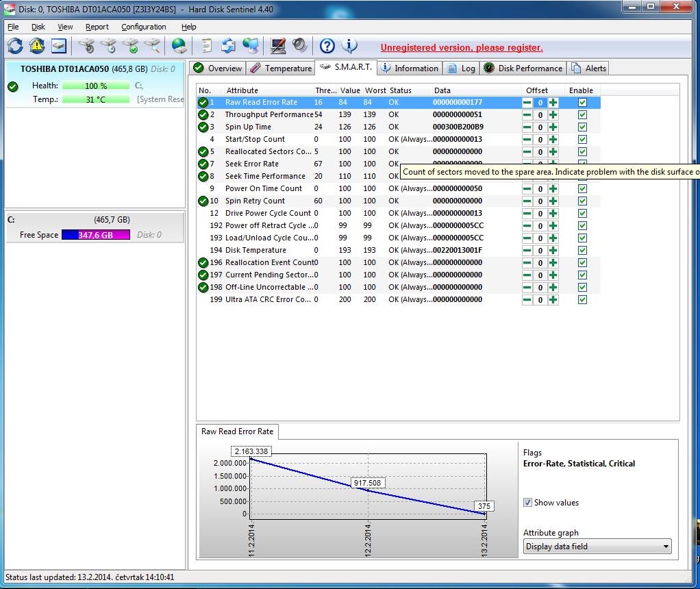Open the Report menu
The image size is (700, 589).
pyautogui.click(x=97, y=27)
